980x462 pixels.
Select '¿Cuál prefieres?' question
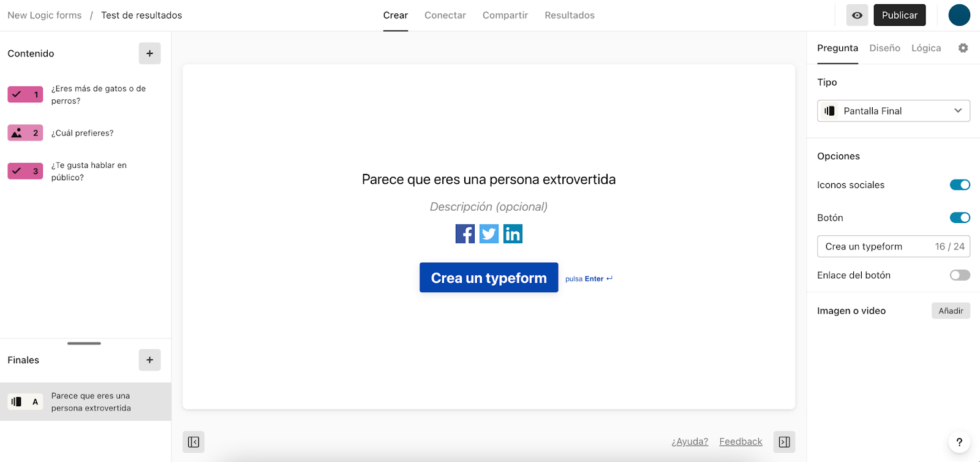(82, 133)
